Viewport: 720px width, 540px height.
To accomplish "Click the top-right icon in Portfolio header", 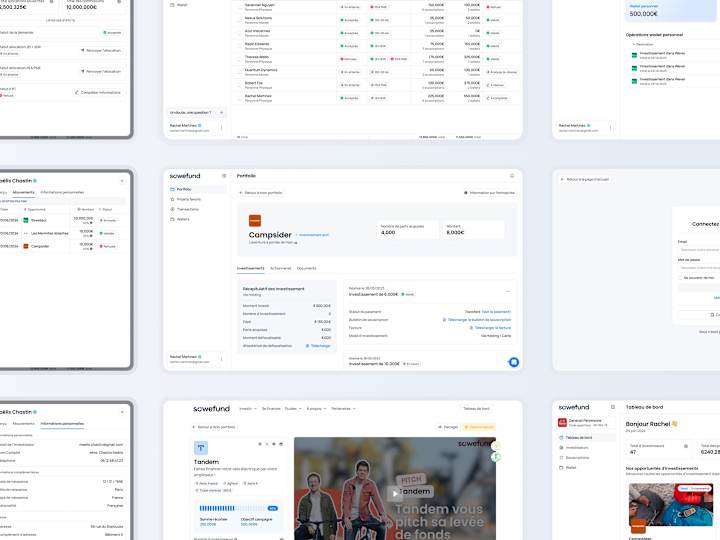I will point(512,176).
